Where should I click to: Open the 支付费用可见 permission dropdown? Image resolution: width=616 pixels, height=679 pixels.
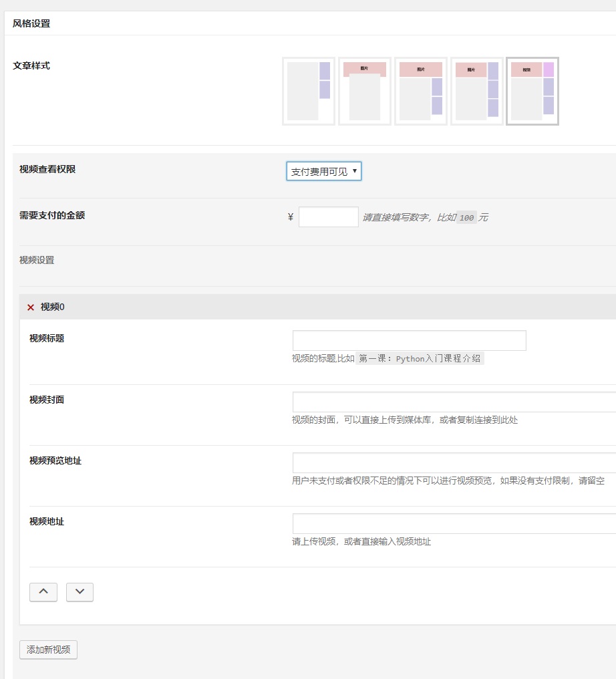[324, 172]
